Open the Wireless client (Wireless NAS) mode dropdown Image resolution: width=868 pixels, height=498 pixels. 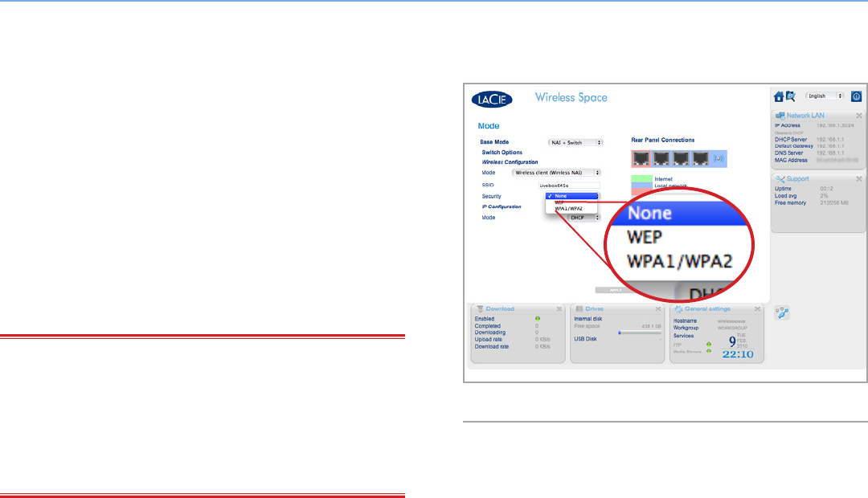point(556,173)
